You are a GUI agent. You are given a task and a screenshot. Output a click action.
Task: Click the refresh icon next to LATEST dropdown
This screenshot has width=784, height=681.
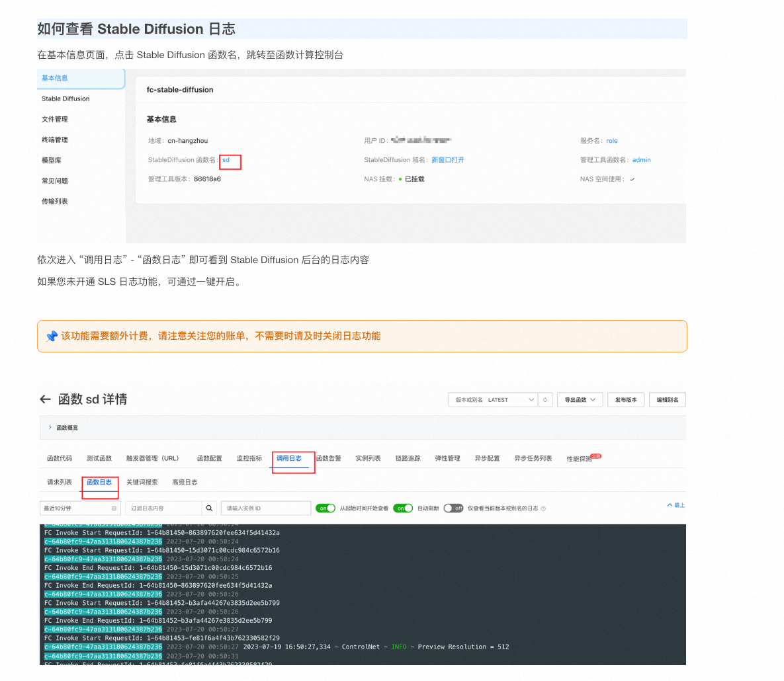545,400
